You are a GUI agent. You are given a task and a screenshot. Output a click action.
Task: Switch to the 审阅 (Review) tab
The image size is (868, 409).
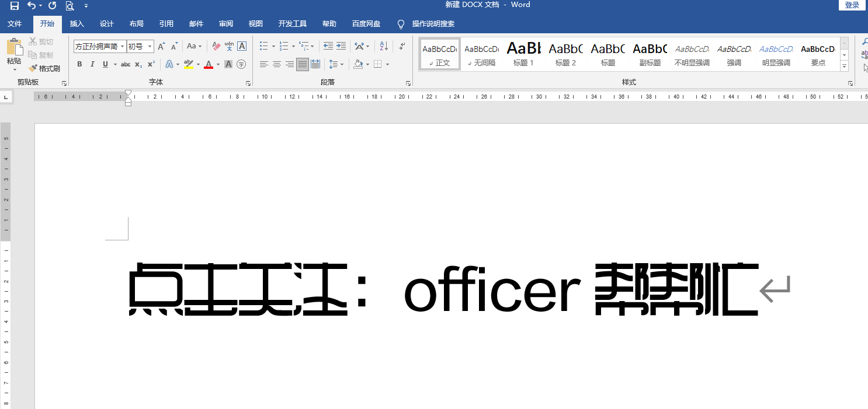tap(226, 24)
